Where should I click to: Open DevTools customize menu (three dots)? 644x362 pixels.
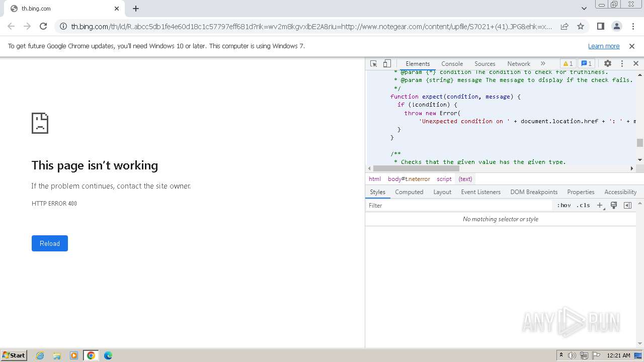pos(622,64)
